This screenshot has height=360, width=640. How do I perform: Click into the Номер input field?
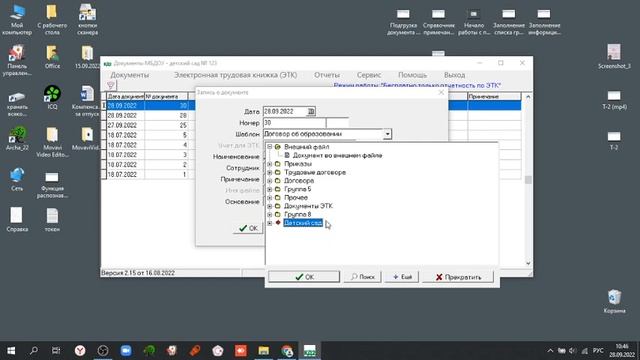point(294,122)
